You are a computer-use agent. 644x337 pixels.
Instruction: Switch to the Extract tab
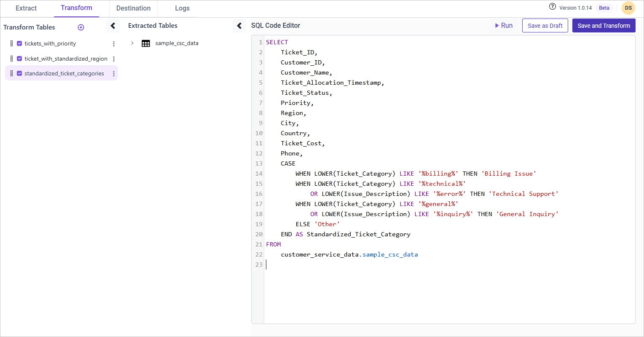click(26, 8)
